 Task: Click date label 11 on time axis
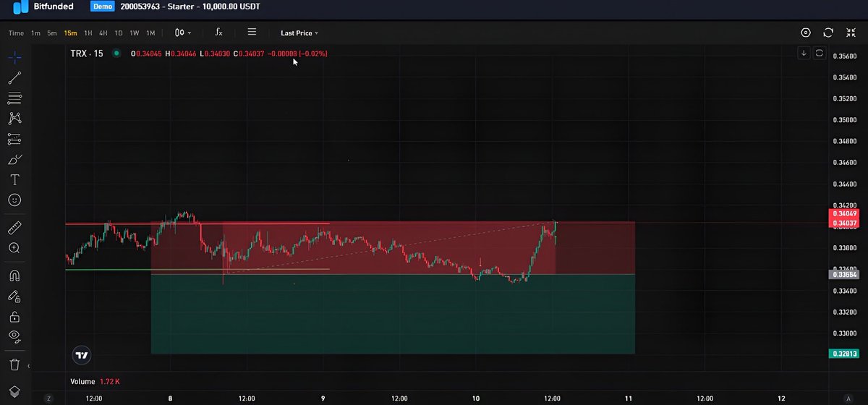point(629,398)
